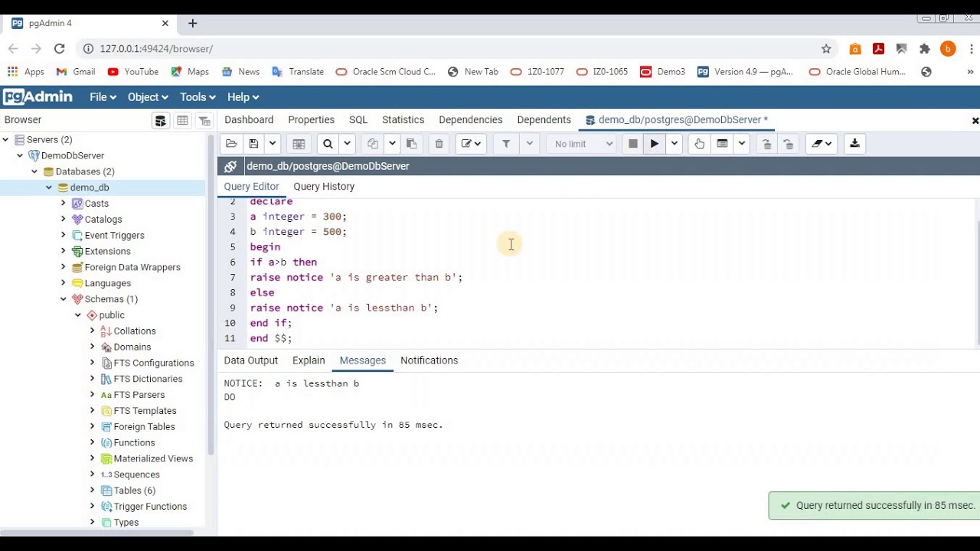Open Copy options dropdown arrow
This screenshot has height=551, width=980.
392,144
